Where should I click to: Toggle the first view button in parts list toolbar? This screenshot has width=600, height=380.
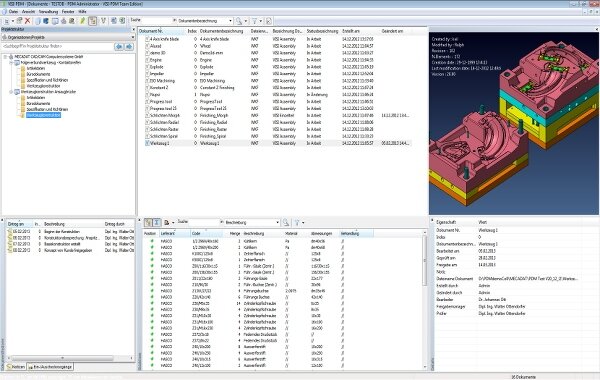(148, 222)
